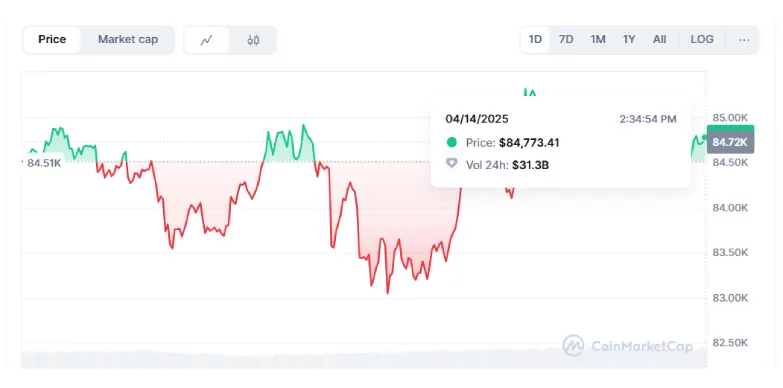Choose the All time range

pos(659,39)
